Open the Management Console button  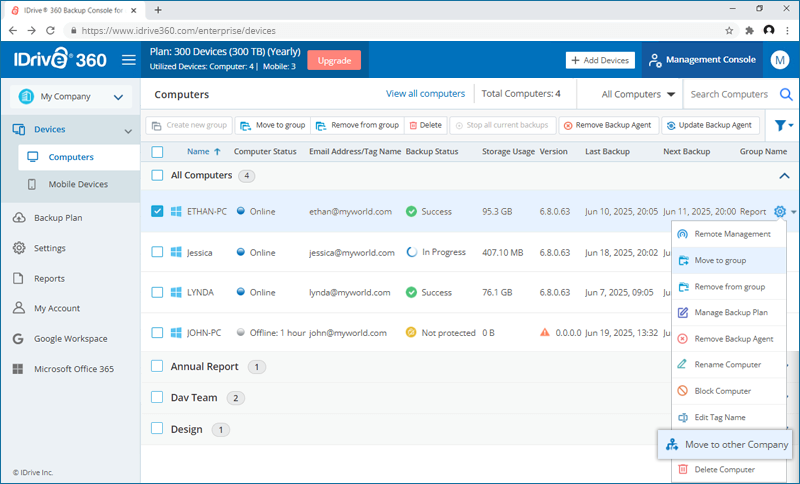[702, 60]
